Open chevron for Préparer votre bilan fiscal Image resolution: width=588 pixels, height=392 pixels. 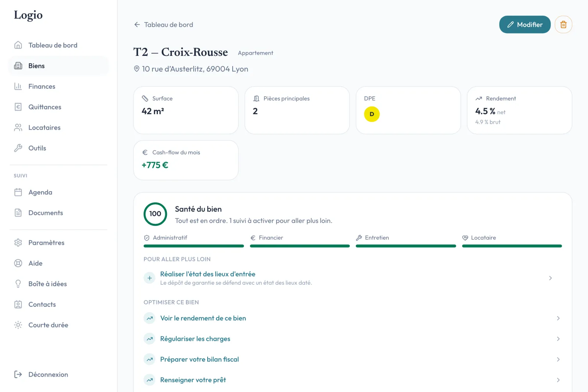pyautogui.click(x=558, y=359)
